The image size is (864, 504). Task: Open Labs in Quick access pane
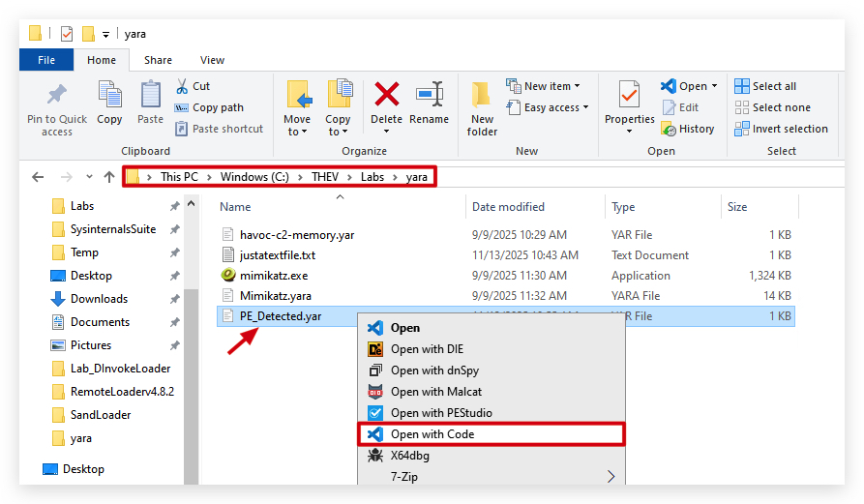pos(82,206)
